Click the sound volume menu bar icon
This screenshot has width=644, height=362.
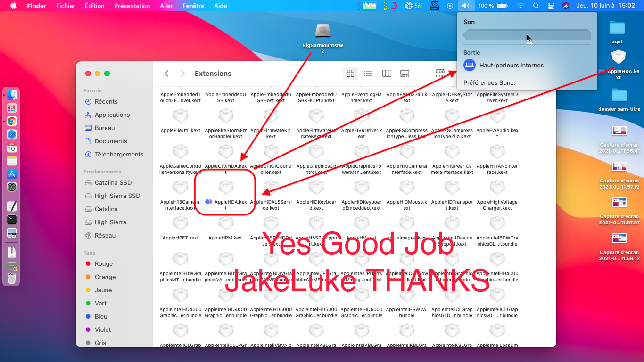point(466,6)
